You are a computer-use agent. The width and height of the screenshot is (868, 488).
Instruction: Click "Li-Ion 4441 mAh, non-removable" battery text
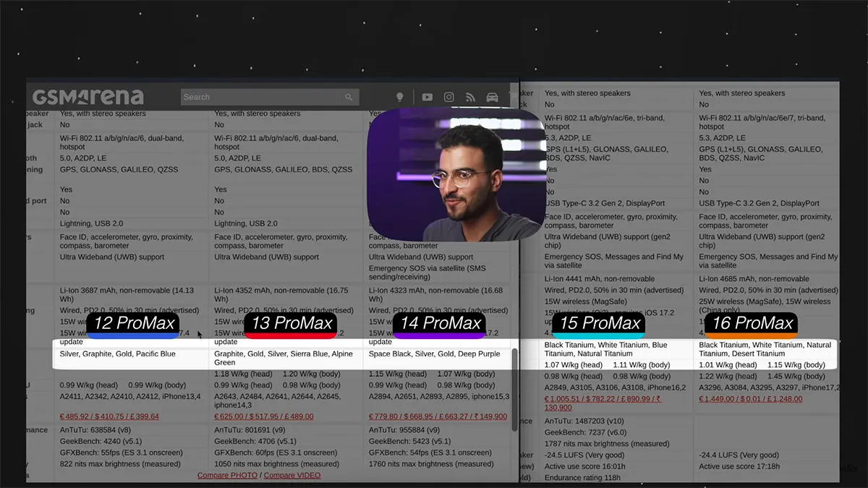[x=600, y=279]
